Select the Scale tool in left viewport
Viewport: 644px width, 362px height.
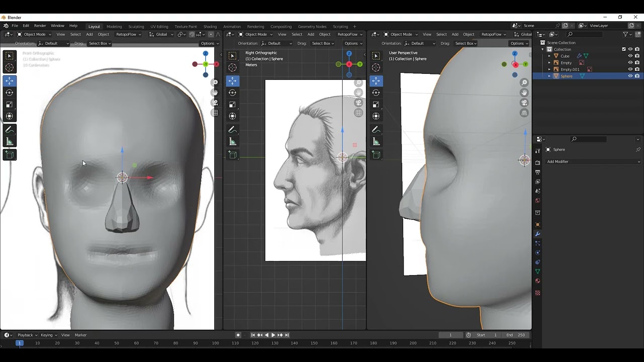tap(10, 105)
